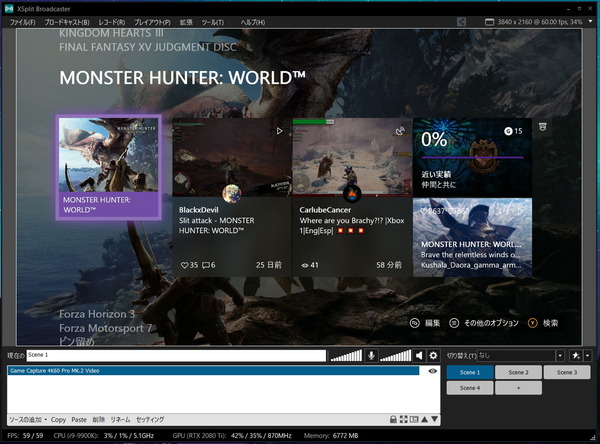Select the MONSTER HUNTER: WORLD game tile
This screenshot has width=600, height=444.
pyautogui.click(x=109, y=167)
